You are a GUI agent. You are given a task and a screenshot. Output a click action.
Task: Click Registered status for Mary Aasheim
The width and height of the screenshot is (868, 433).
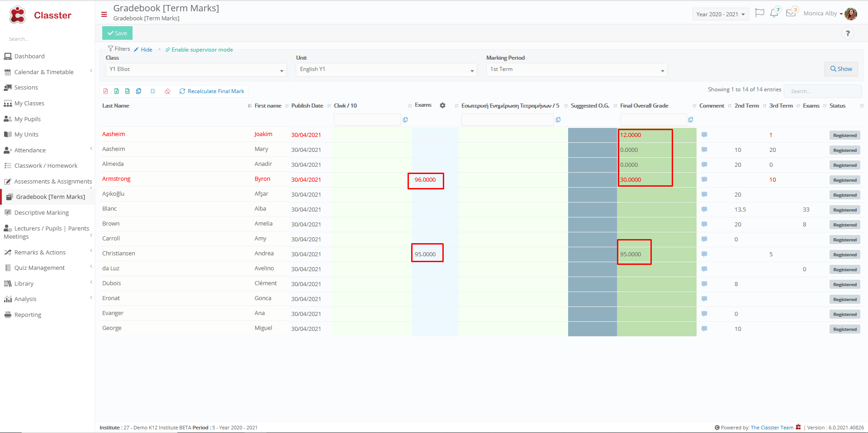pos(844,150)
